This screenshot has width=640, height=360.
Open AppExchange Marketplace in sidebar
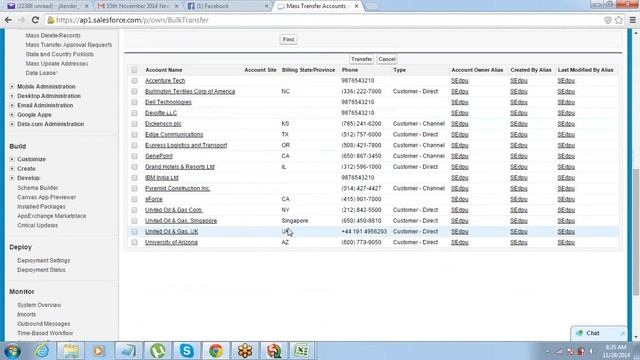51,216
